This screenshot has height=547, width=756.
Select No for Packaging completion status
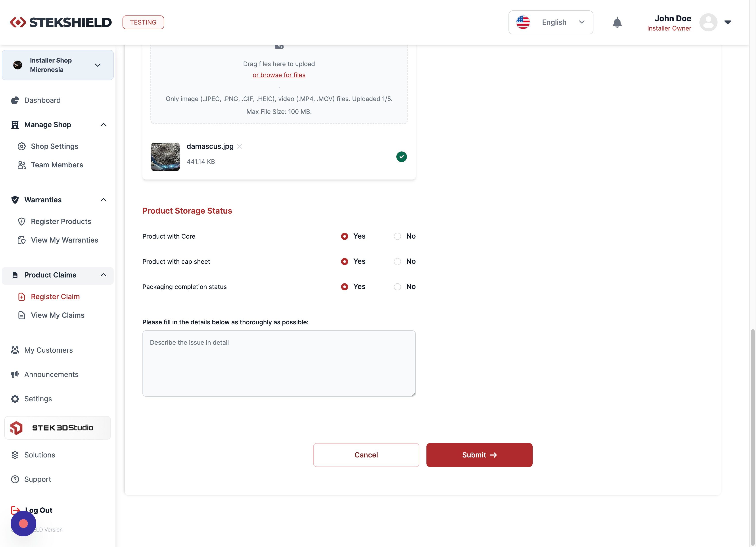coord(397,287)
